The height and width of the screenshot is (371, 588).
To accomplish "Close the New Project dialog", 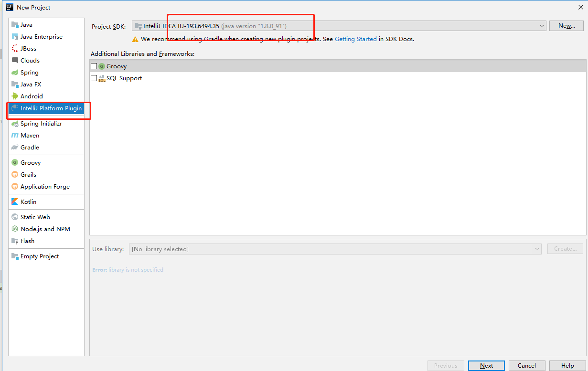I will 581,7.
